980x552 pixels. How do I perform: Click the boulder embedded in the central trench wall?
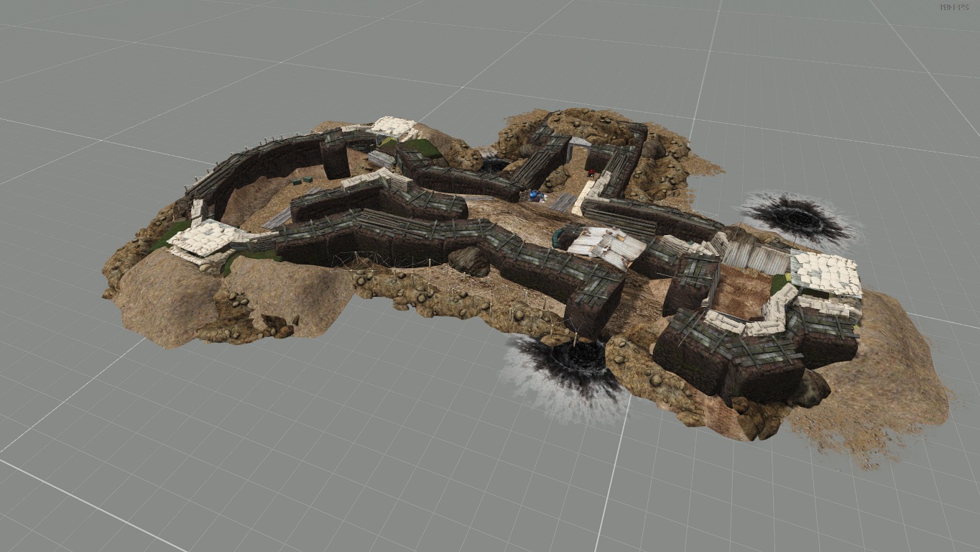[x=471, y=260]
